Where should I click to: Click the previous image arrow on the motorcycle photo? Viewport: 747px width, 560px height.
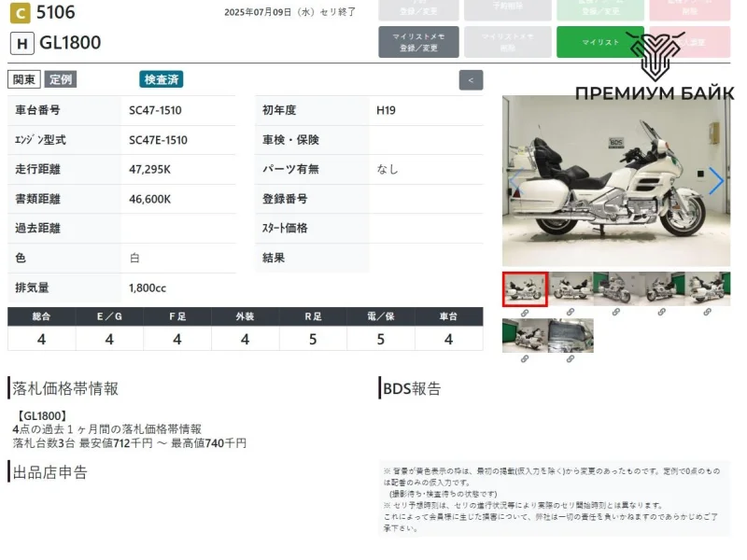514,181
